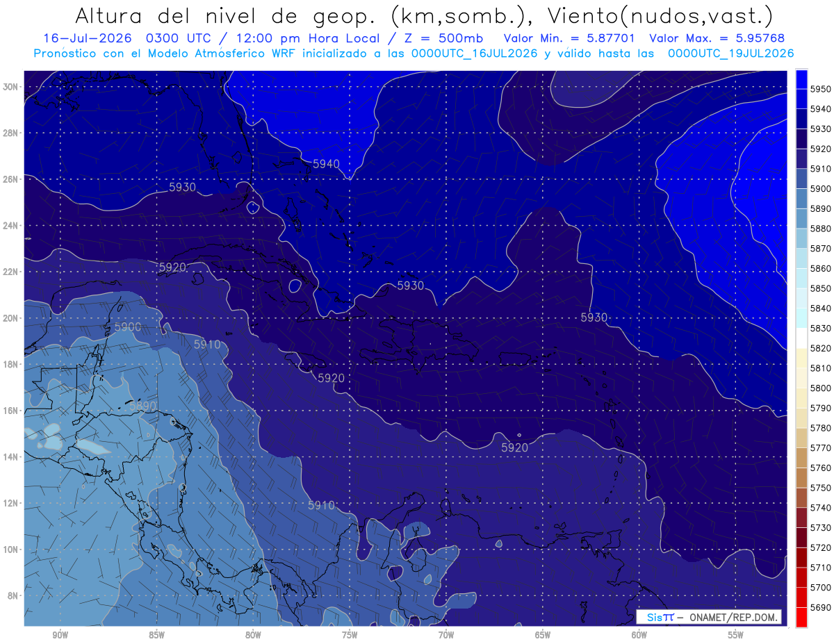Click the SisTT - ONAMET/REP.DOM. logo box
834x644 pixels.
[708, 617]
